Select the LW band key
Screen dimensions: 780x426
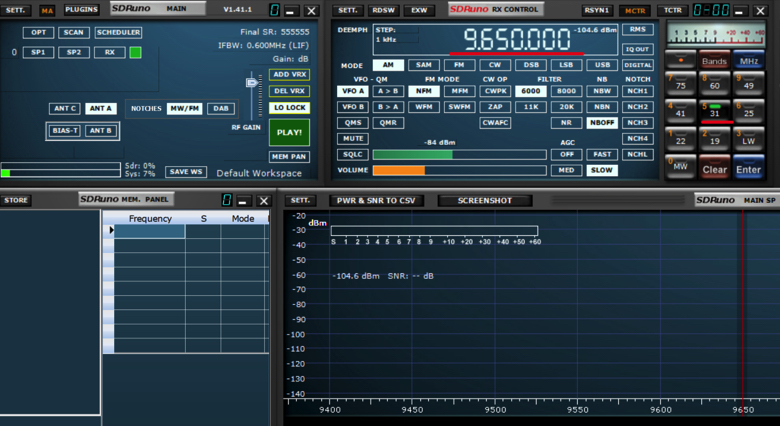[x=749, y=139]
